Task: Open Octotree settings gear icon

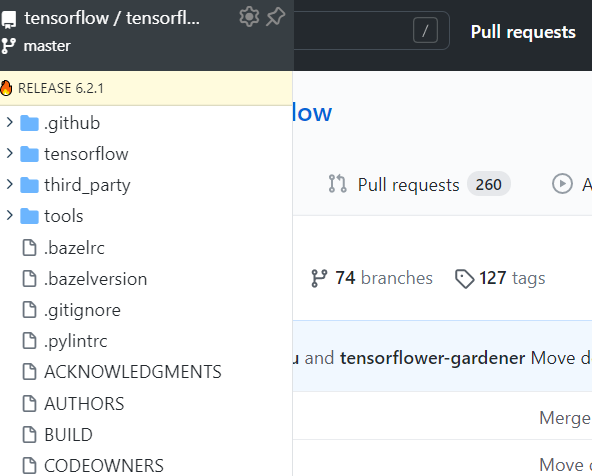Action: [x=249, y=17]
